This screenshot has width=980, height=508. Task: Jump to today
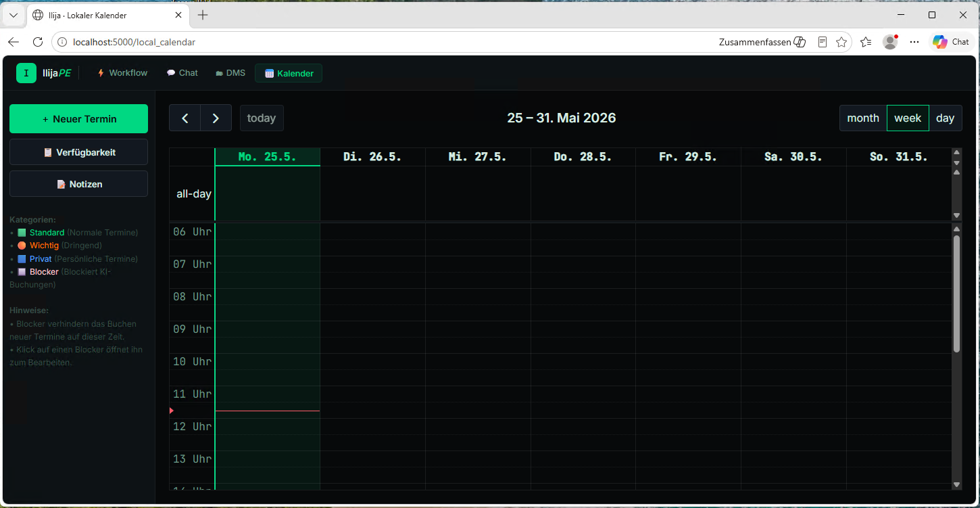pyautogui.click(x=262, y=118)
